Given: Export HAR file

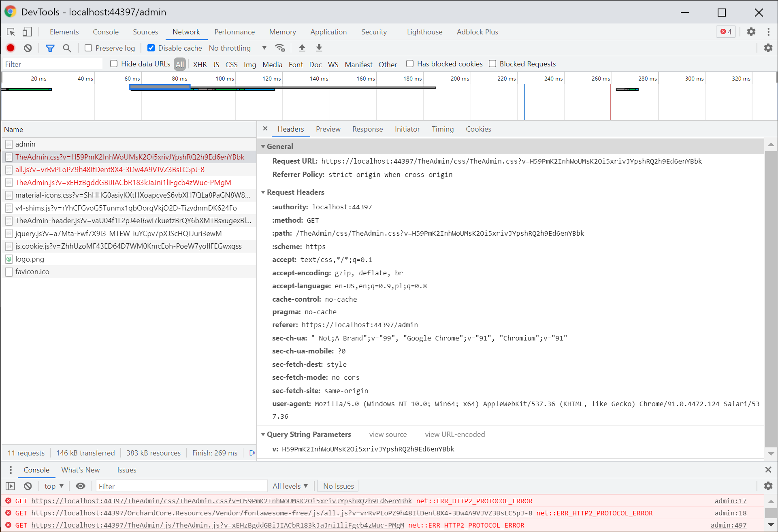Looking at the screenshot, I should coord(319,48).
